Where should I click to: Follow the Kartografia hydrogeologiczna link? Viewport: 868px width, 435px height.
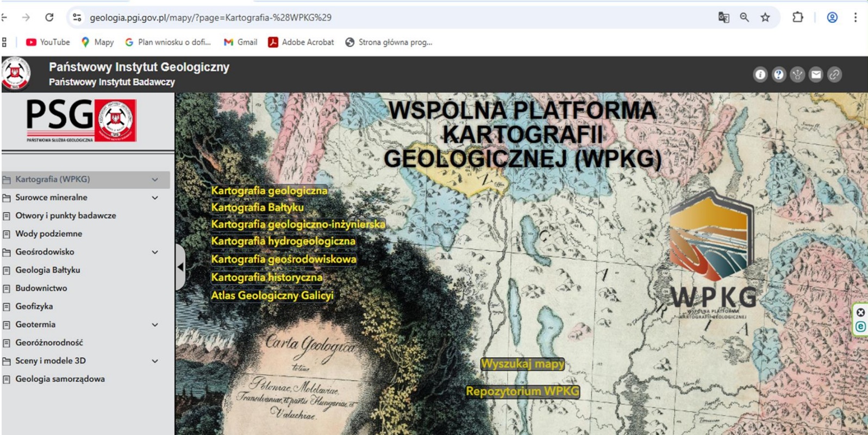click(283, 241)
